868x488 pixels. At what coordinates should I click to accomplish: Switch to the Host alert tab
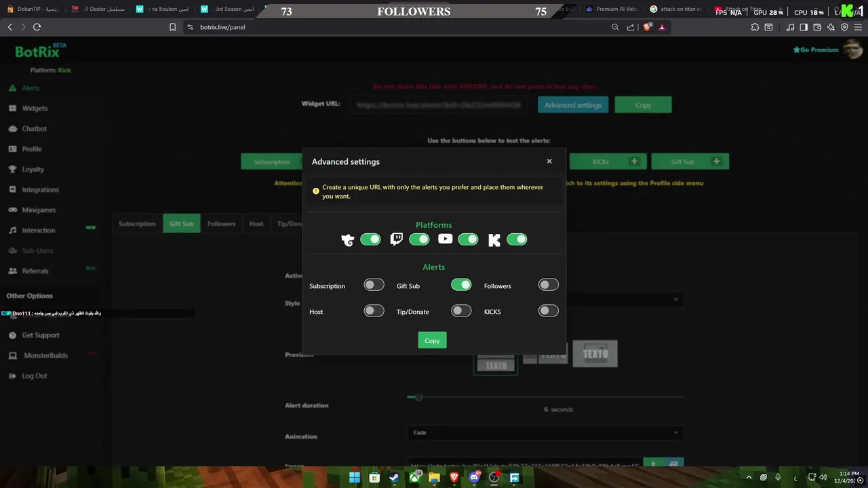256,224
